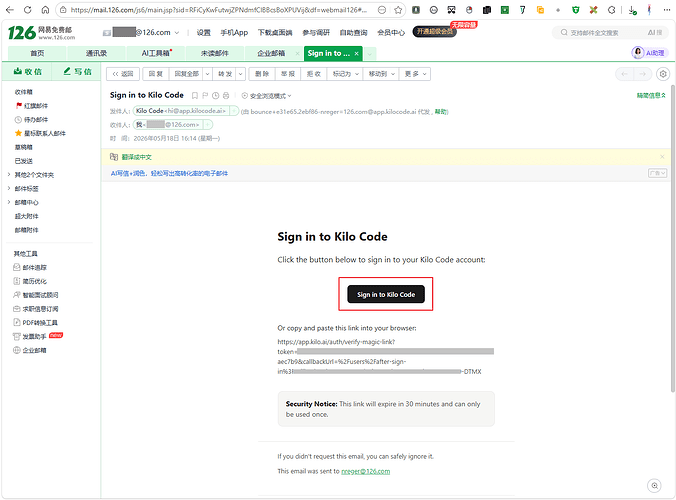Click the browser address bar
The height and width of the screenshot is (500, 676).
(x=218, y=10)
